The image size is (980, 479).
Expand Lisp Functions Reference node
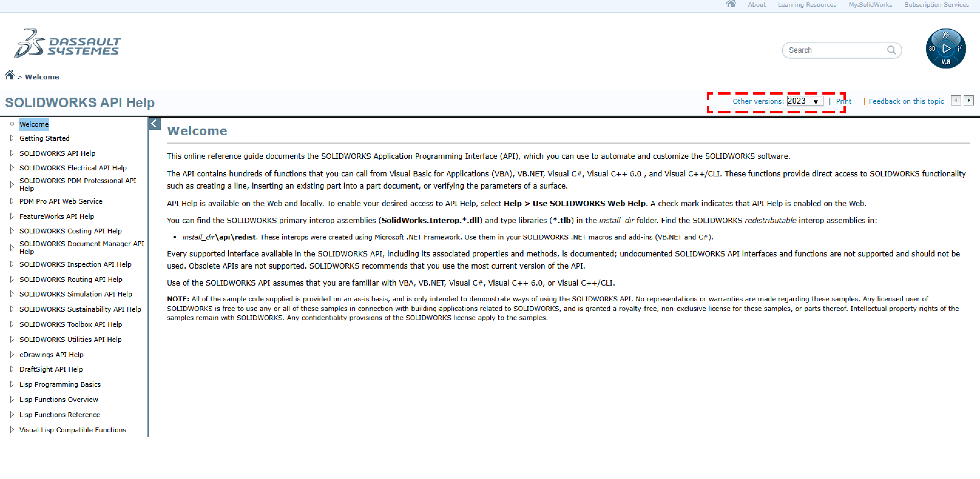(12, 414)
